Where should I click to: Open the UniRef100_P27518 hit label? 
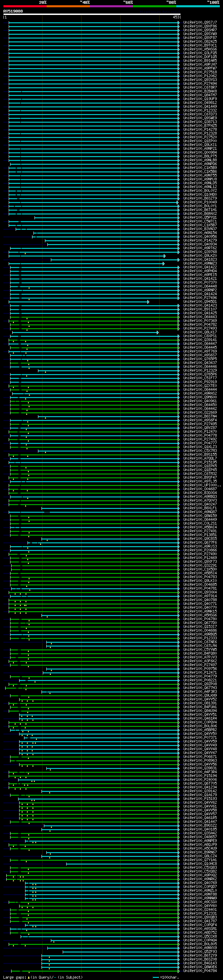pyautogui.click(x=200, y=72)
